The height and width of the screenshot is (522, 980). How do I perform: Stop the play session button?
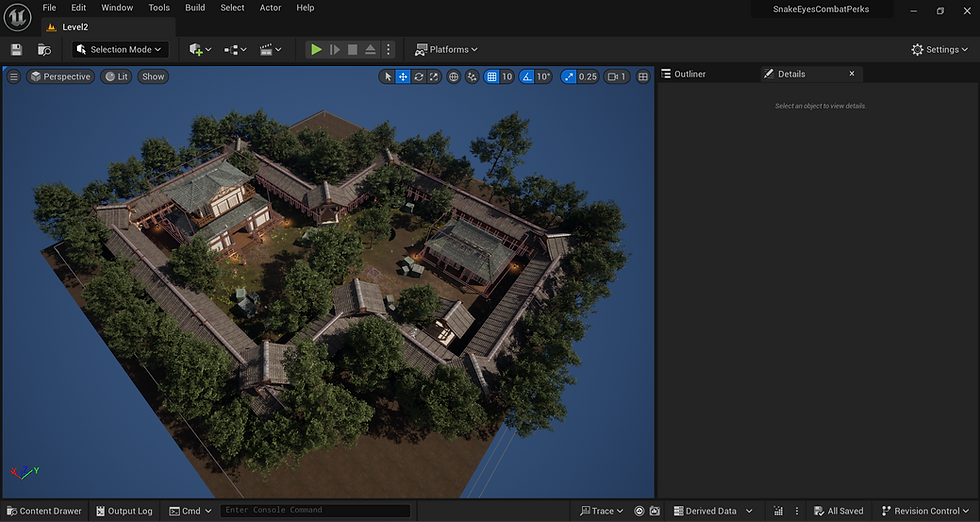point(352,49)
